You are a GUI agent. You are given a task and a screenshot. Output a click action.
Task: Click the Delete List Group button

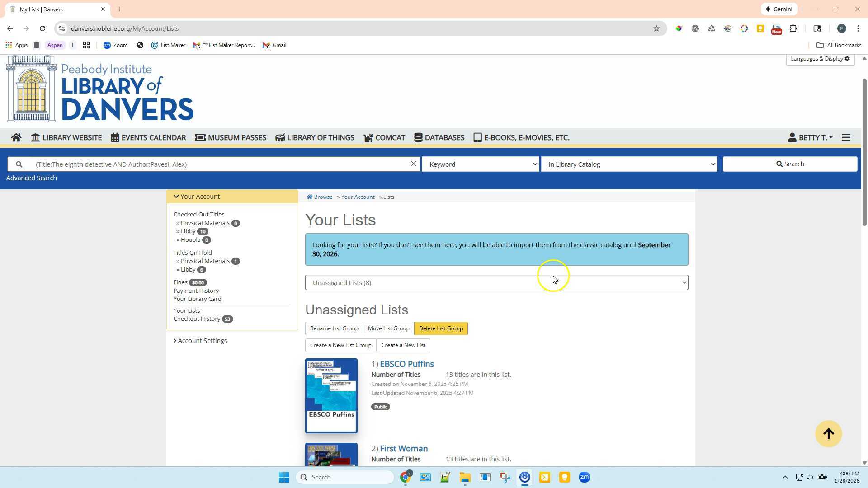[440, 328]
